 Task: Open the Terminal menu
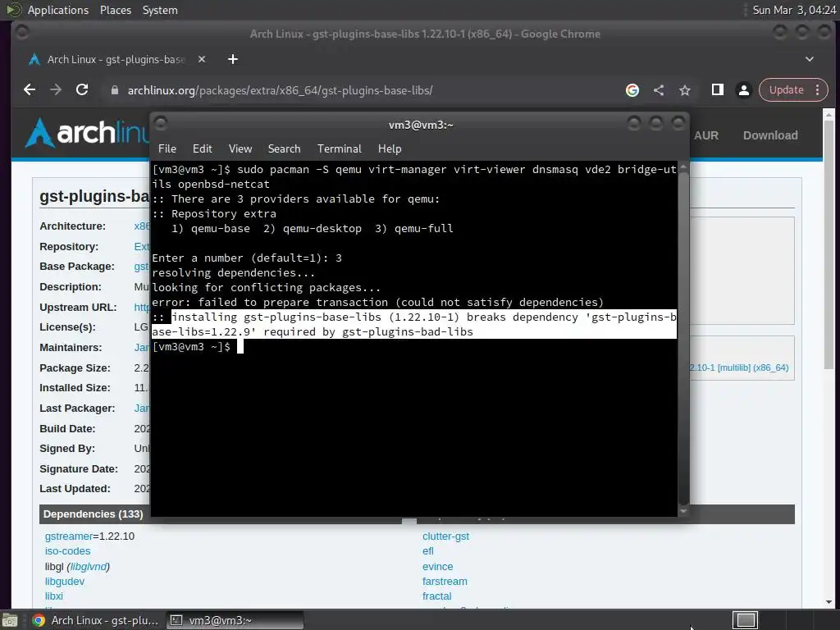tap(339, 149)
